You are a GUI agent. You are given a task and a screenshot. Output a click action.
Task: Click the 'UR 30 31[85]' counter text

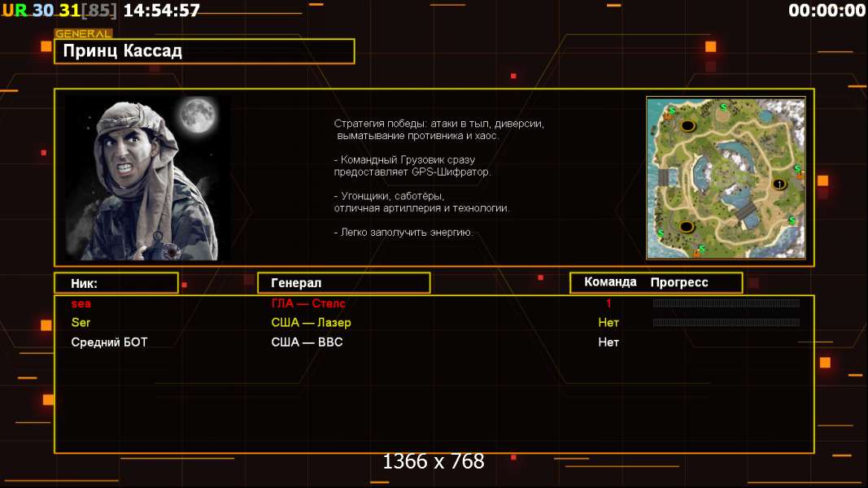point(59,11)
